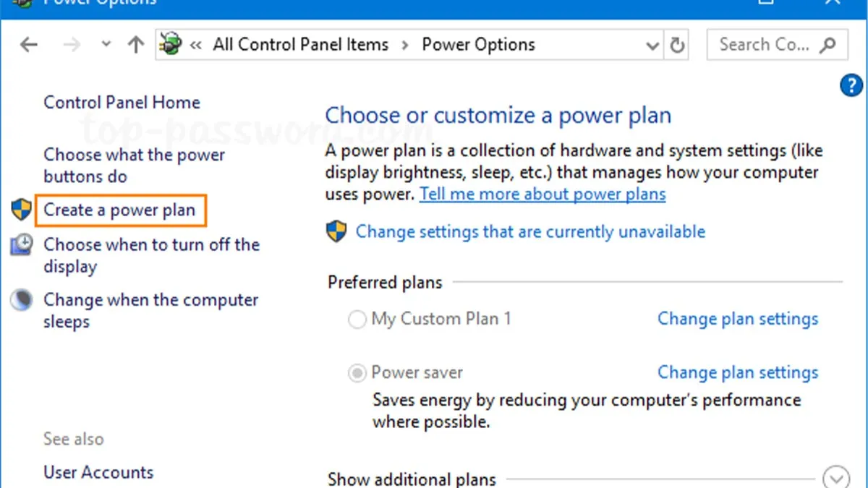Click Tell me more about power plans
868x488 pixels.
542,194
